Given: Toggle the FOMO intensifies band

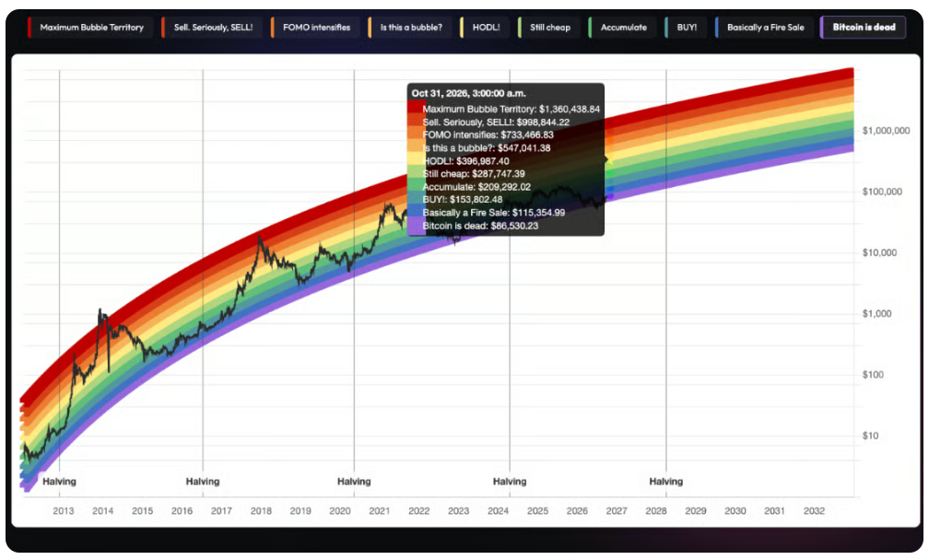Looking at the screenshot, I should 314,28.
